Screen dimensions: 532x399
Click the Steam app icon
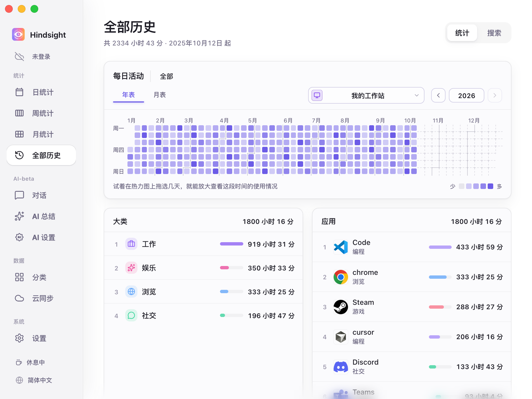[x=341, y=307]
